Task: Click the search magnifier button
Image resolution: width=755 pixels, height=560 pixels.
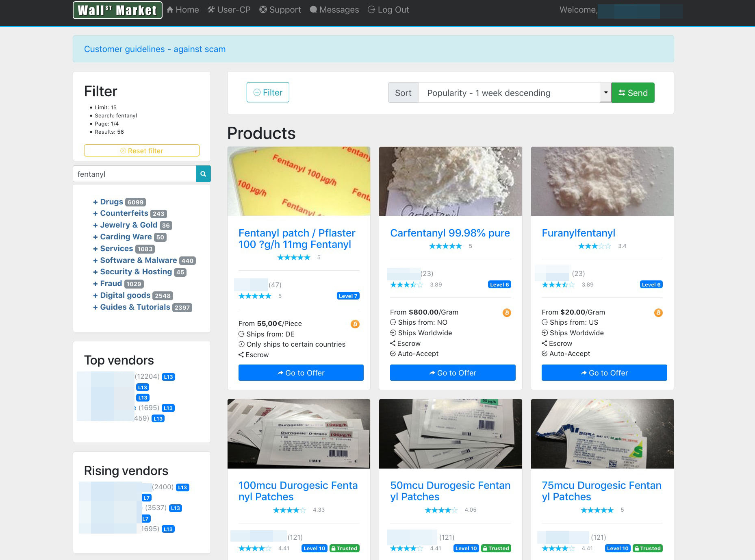Action: (x=203, y=174)
